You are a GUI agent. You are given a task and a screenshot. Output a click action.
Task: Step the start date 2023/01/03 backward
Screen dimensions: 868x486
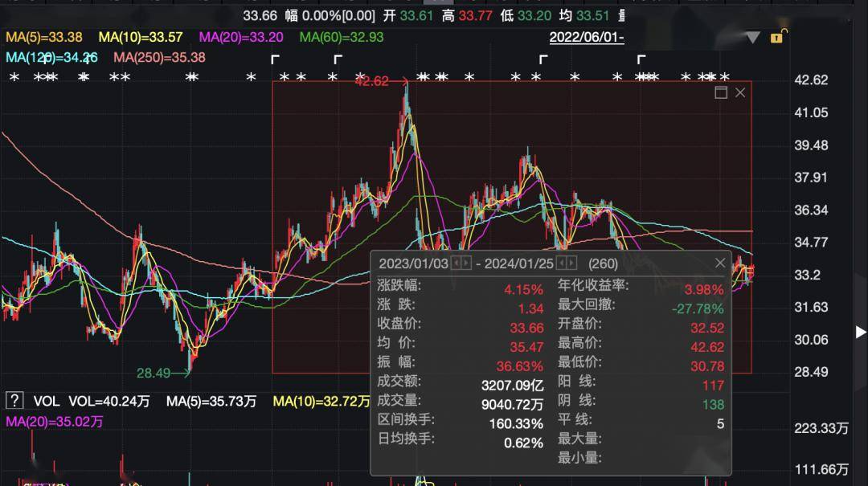tap(457, 263)
